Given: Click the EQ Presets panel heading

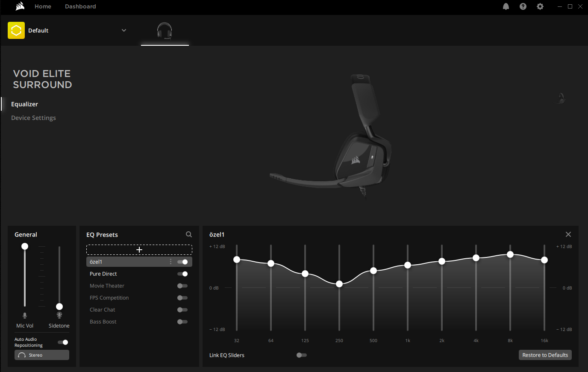Looking at the screenshot, I should [x=102, y=235].
